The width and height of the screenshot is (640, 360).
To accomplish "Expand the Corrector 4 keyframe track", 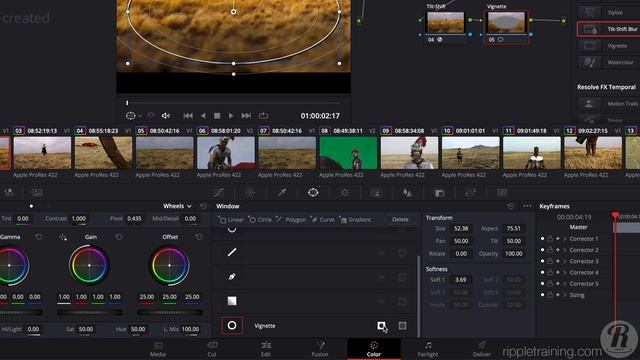I will (x=565, y=272).
